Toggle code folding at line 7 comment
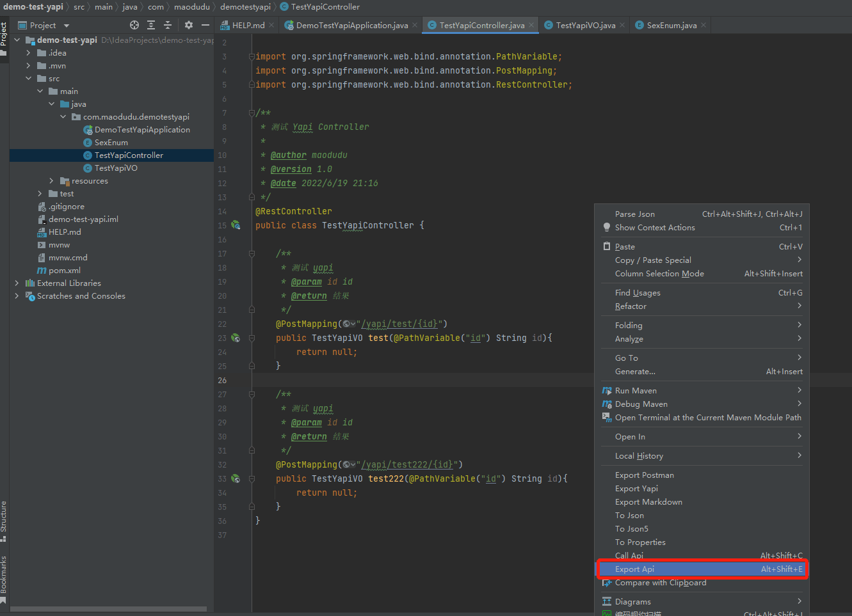The width and height of the screenshot is (852, 616). pos(252,113)
